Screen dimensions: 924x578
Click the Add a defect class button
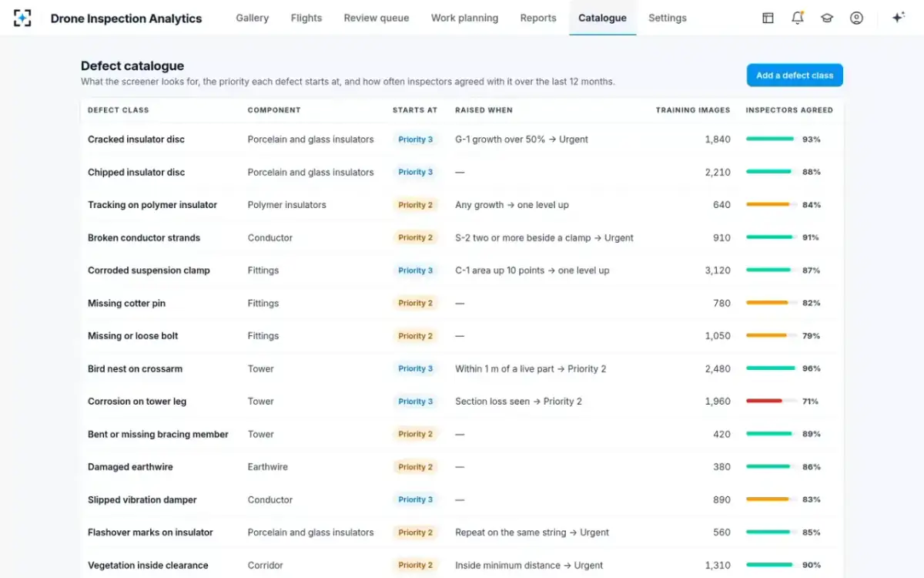pyautogui.click(x=795, y=76)
